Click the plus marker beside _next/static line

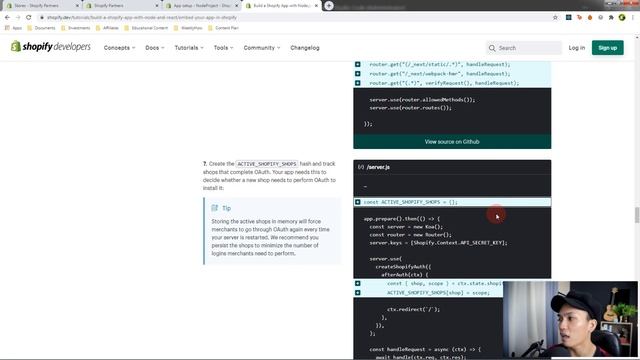(x=358, y=64)
